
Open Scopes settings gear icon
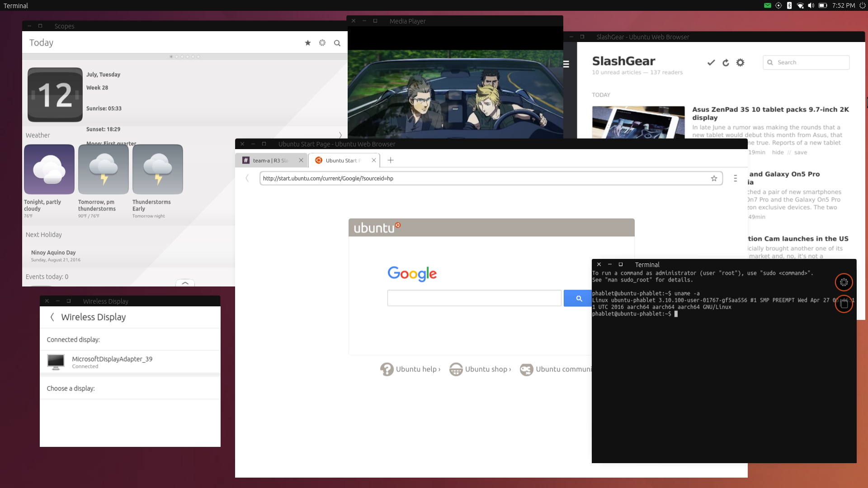pos(322,43)
